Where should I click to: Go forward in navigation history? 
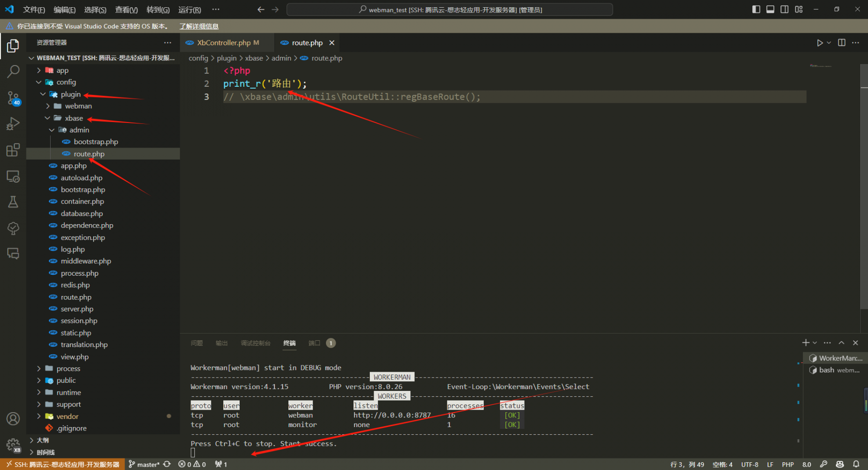[275, 10]
